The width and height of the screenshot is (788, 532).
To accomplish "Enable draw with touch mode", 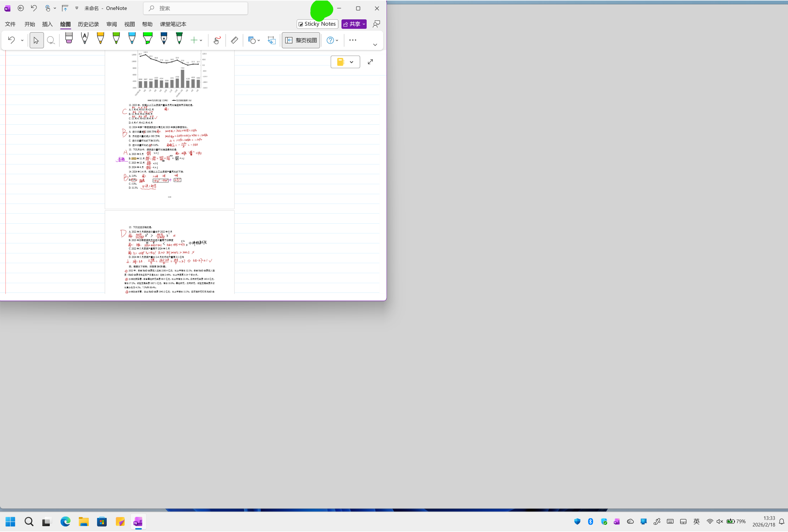I will (217, 40).
